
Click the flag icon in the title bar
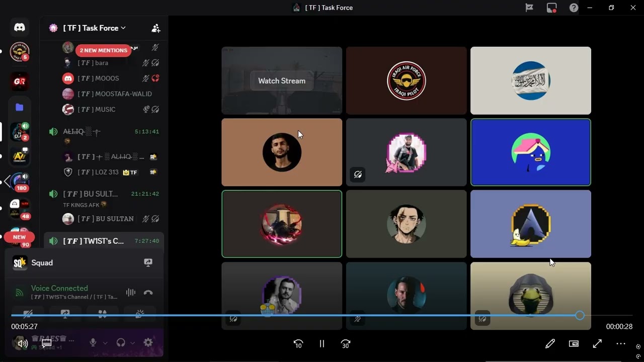click(529, 8)
